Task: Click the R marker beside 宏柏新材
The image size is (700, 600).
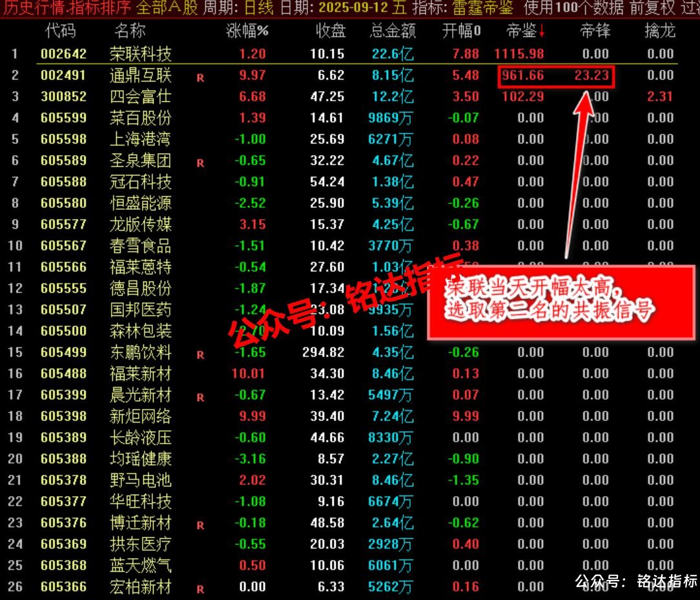Action: [200, 590]
